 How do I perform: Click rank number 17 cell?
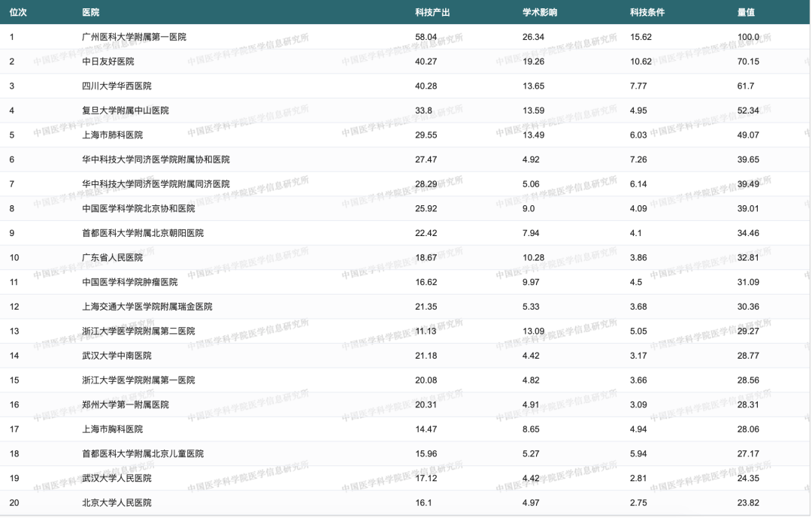(14, 429)
